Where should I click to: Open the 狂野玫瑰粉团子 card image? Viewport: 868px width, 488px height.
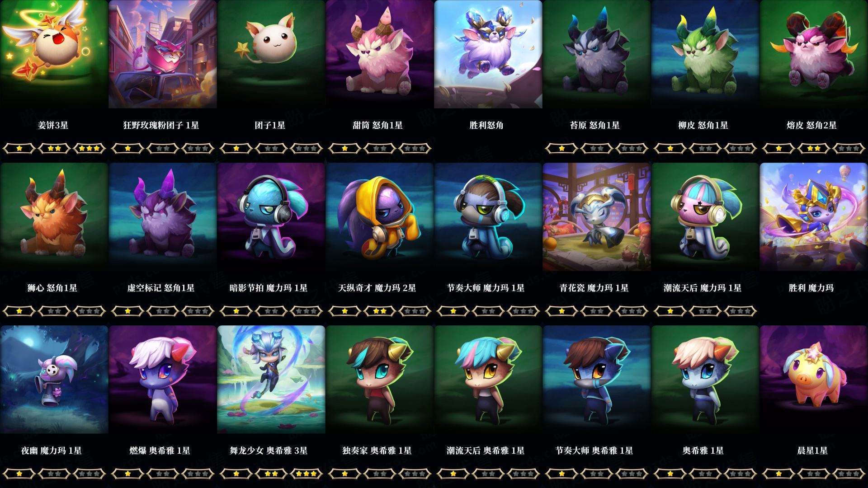(162, 54)
